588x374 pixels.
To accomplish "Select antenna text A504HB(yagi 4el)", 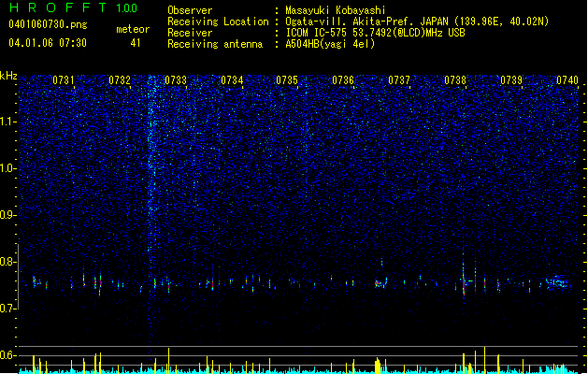I will [330, 44].
